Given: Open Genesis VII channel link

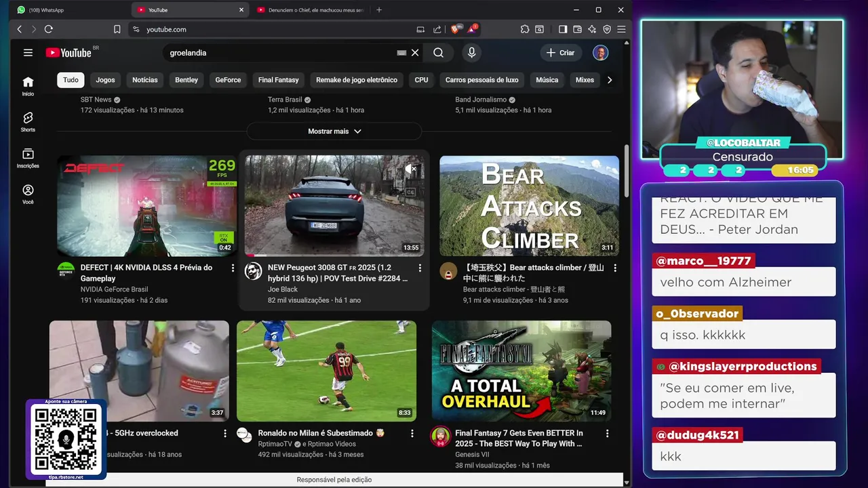Looking at the screenshot, I should 472,455.
